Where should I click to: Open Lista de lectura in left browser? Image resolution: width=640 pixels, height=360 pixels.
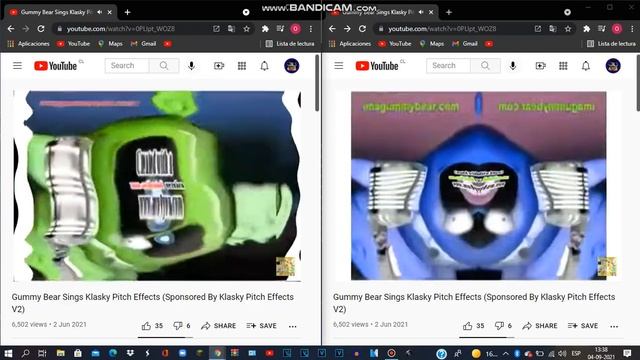click(x=290, y=44)
